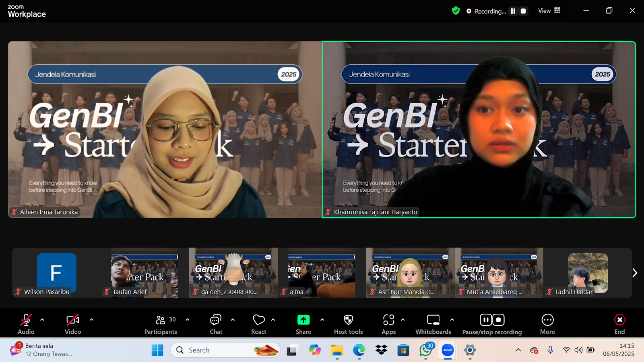Image resolution: width=644 pixels, height=362 pixels.
Task: Expand the React options arrow
Action: click(x=273, y=320)
